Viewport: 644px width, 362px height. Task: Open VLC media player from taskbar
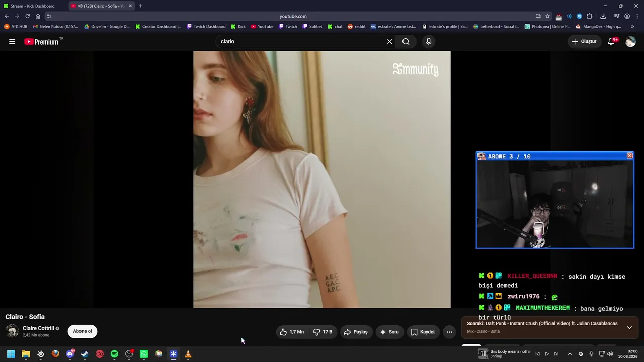[x=188, y=354]
